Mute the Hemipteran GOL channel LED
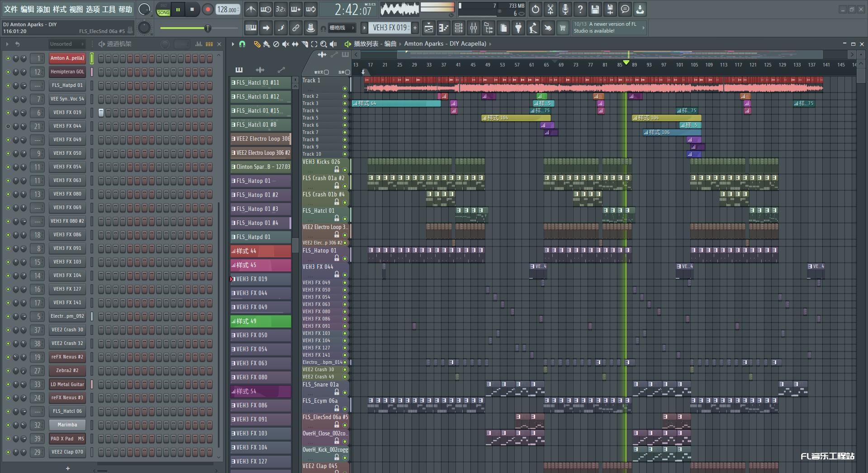The image size is (868, 473). (8, 72)
